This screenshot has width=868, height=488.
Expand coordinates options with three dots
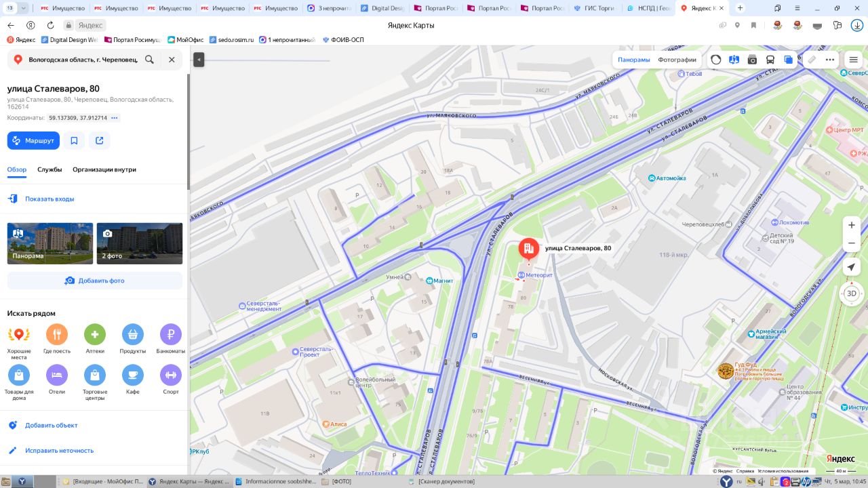tap(115, 118)
